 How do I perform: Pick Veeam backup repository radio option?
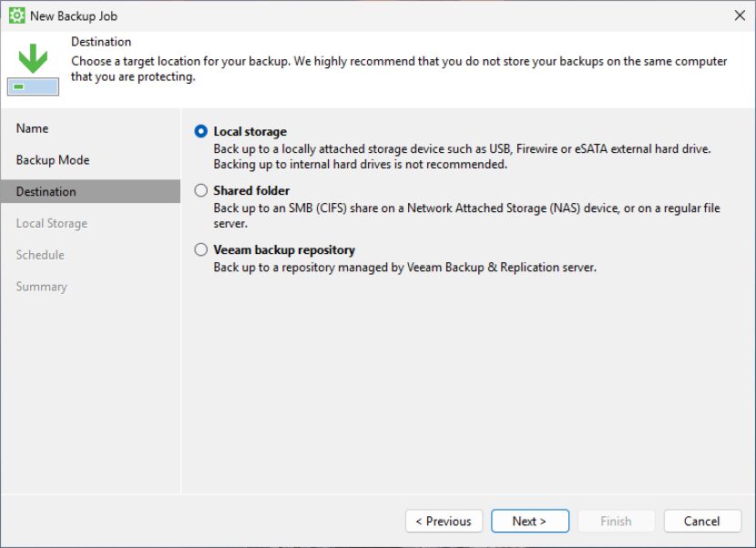201,249
